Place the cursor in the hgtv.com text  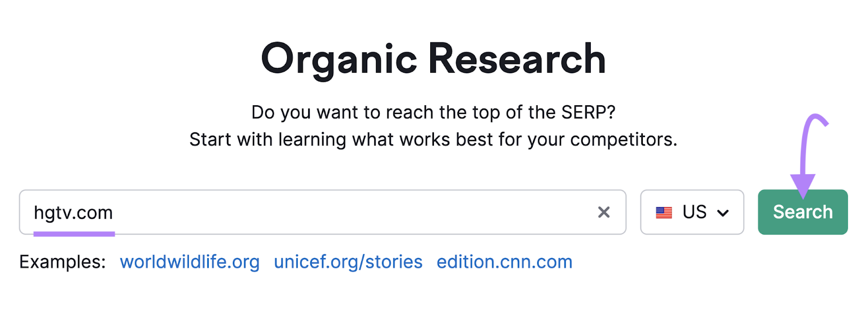[73, 212]
